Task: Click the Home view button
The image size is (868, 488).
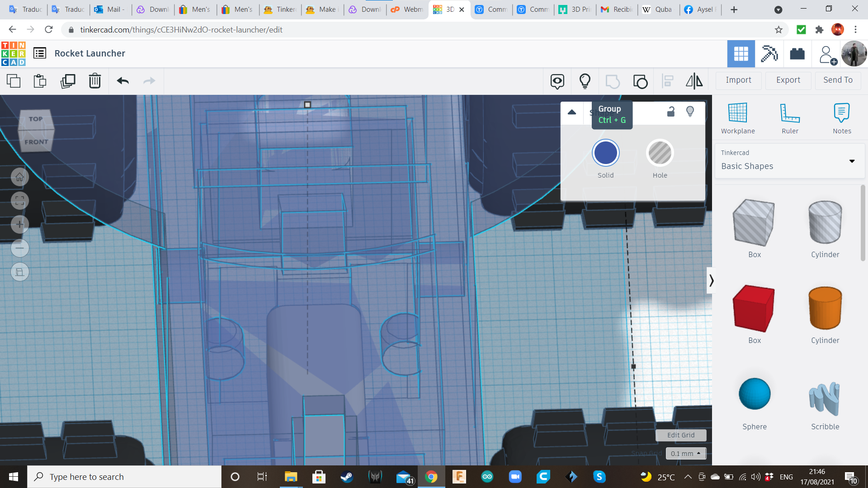Action: [x=20, y=177]
